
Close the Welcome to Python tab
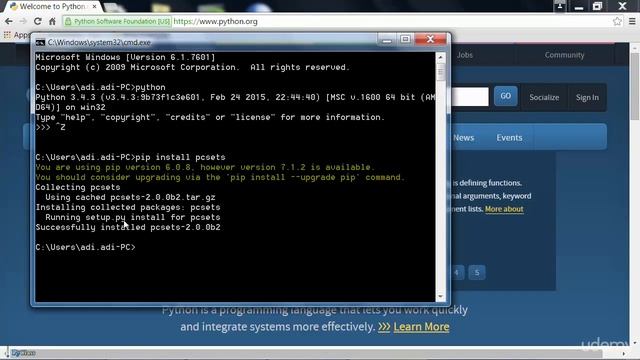point(95,7)
